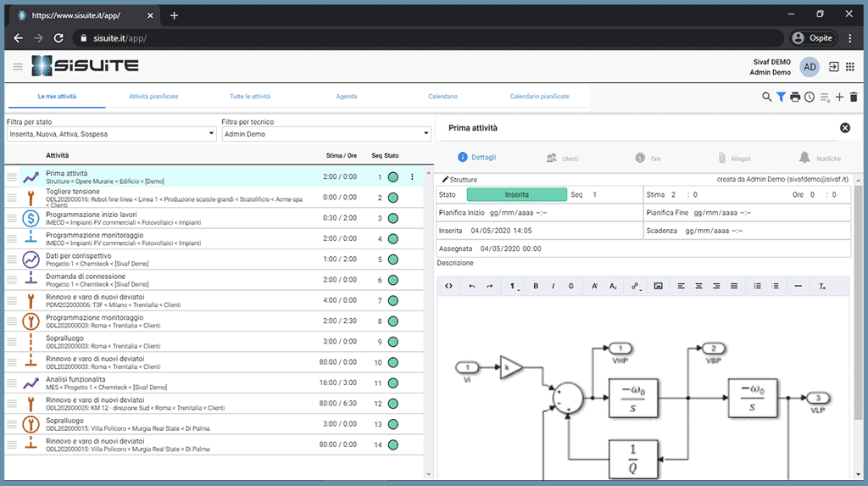Open the Notifiche tab of the detail panel

(x=820, y=159)
